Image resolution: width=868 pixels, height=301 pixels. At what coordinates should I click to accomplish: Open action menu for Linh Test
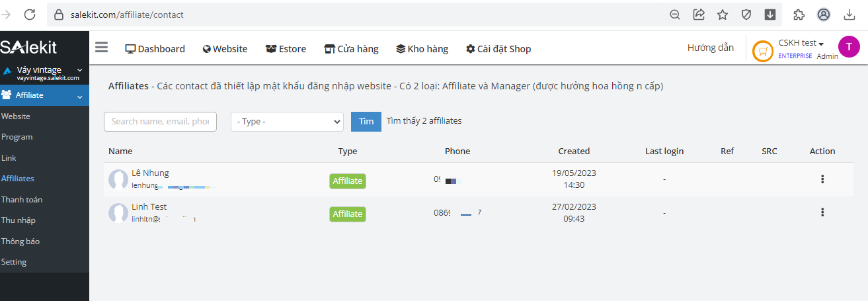(x=822, y=212)
